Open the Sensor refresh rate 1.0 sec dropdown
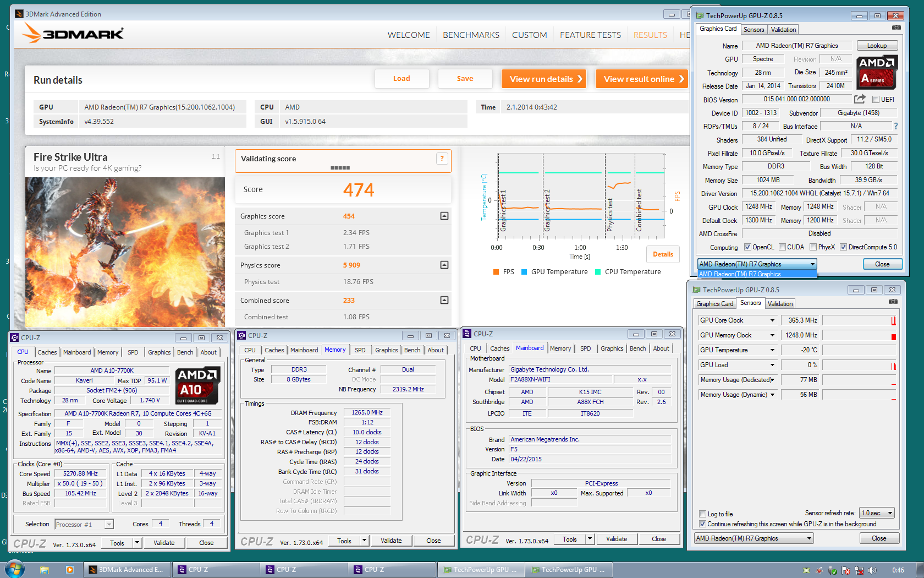The image size is (924, 578). click(877, 513)
